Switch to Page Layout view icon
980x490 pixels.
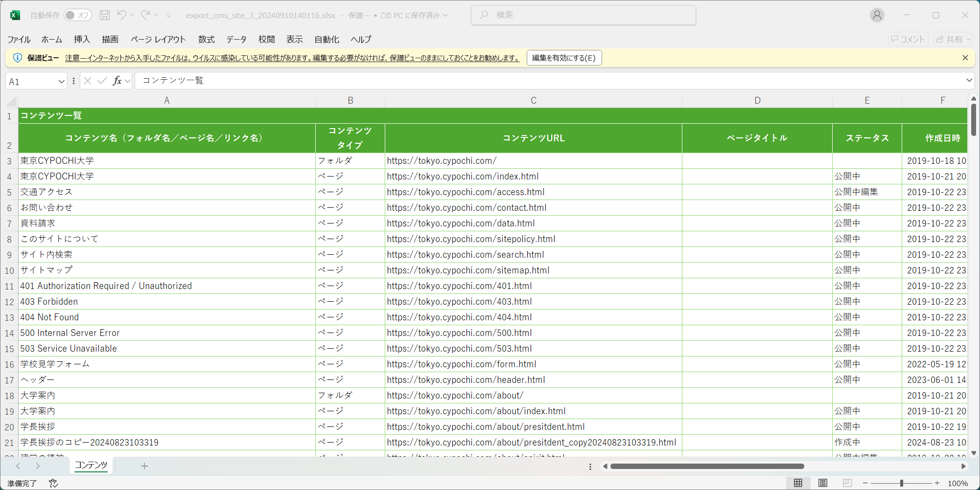(823, 483)
